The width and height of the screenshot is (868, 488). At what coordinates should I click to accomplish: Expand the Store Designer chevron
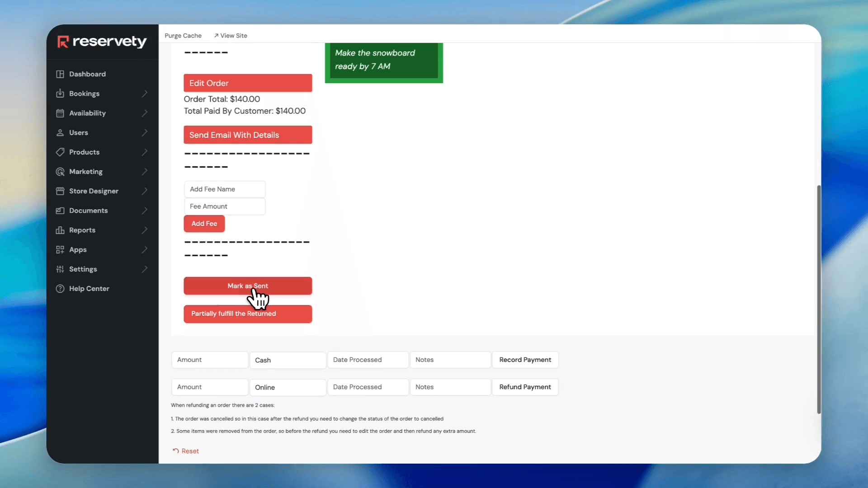tap(145, 191)
